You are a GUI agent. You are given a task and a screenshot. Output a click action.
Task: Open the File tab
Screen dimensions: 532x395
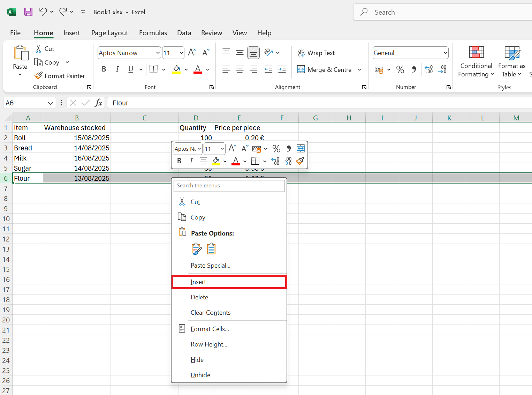(x=15, y=33)
